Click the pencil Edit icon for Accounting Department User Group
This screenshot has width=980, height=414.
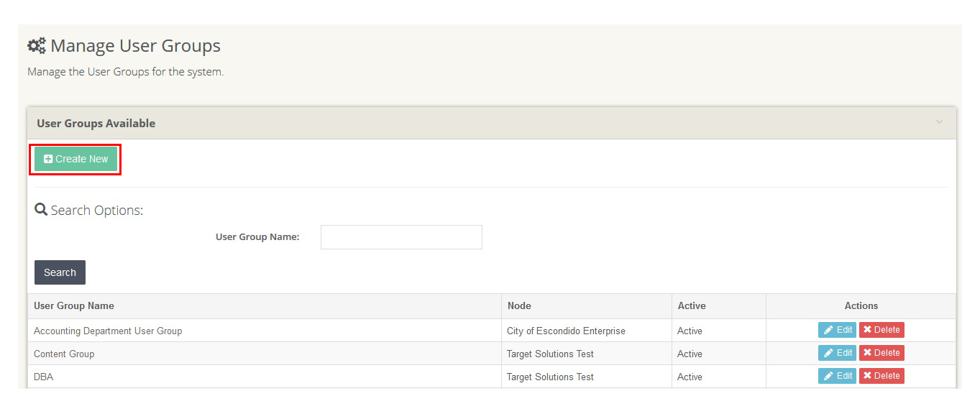coord(828,330)
